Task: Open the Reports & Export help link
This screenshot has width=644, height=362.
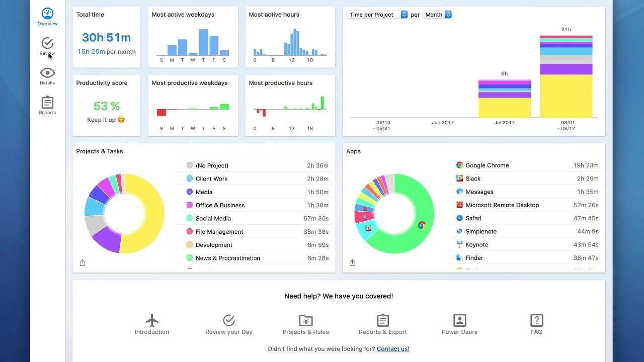Action: 383,332
